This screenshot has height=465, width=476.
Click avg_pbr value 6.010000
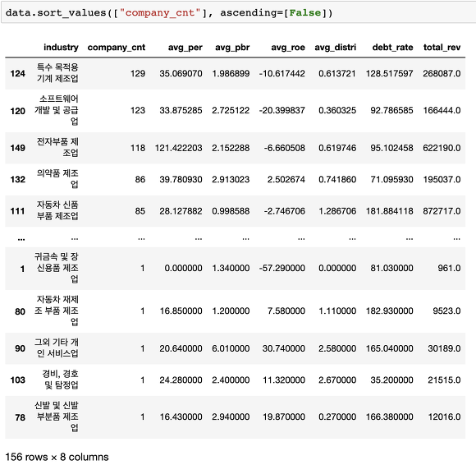click(x=231, y=348)
